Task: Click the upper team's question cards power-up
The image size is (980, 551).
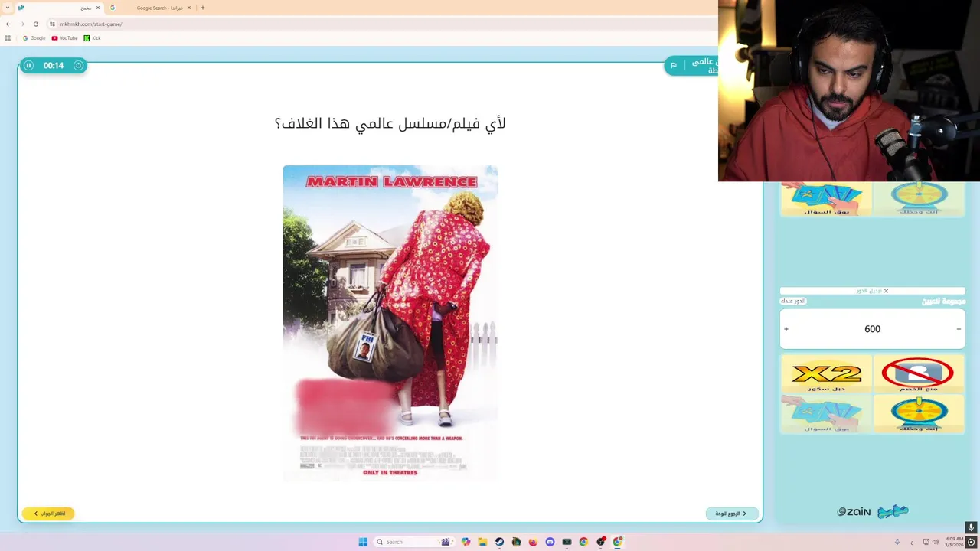Action: 827,199
